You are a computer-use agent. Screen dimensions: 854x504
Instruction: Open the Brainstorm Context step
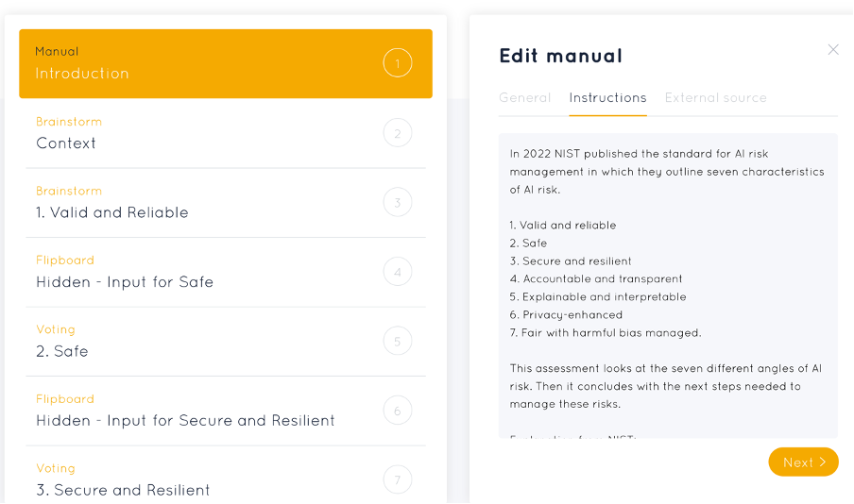pos(189,134)
